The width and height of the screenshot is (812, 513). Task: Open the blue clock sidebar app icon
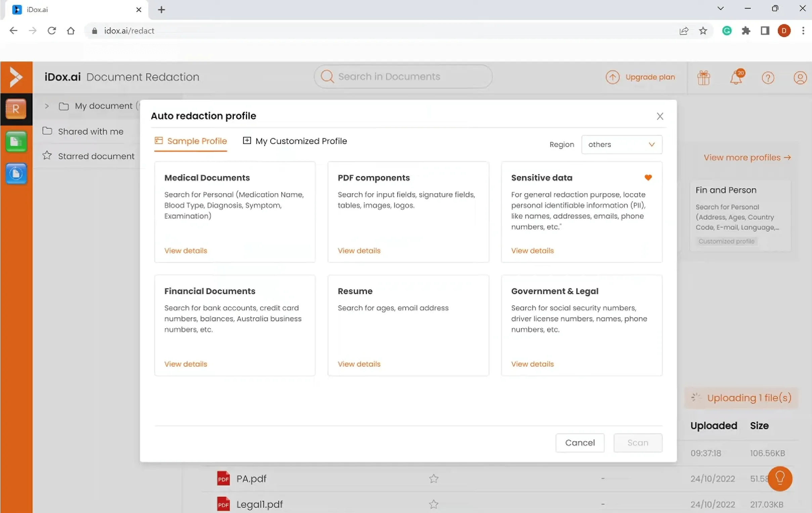(16, 174)
